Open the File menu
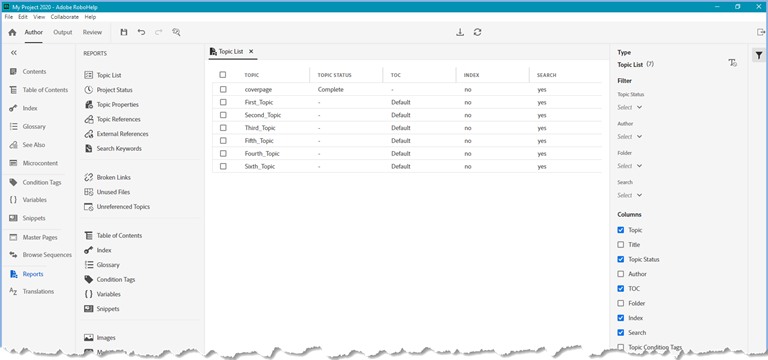The height and width of the screenshot is (360, 768). pyautogui.click(x=8, y=17)
